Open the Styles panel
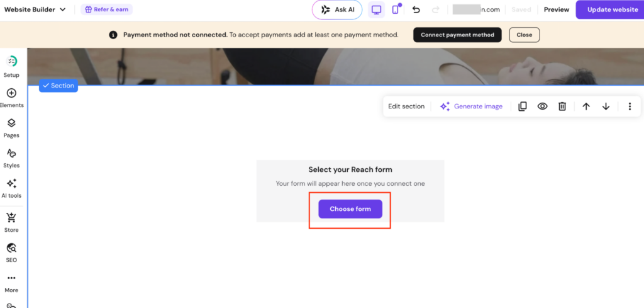The height and width of the screenshot is (308, 644). tap(11, 158)
